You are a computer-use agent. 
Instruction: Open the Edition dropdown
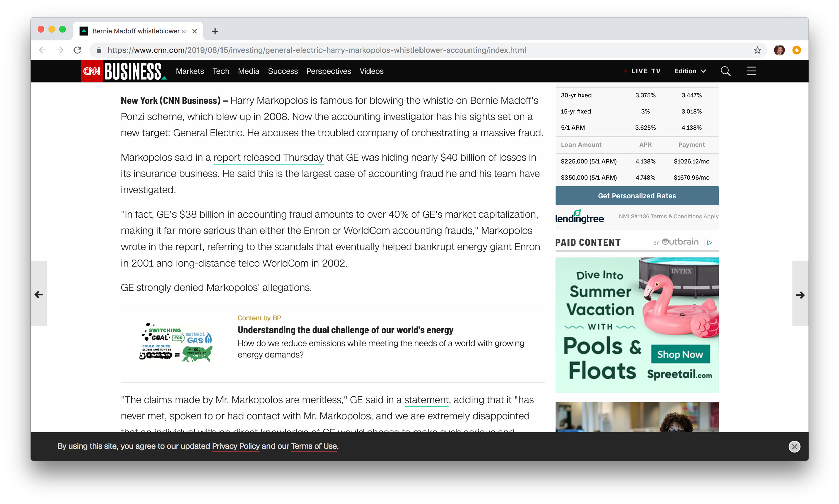(690, 71)
